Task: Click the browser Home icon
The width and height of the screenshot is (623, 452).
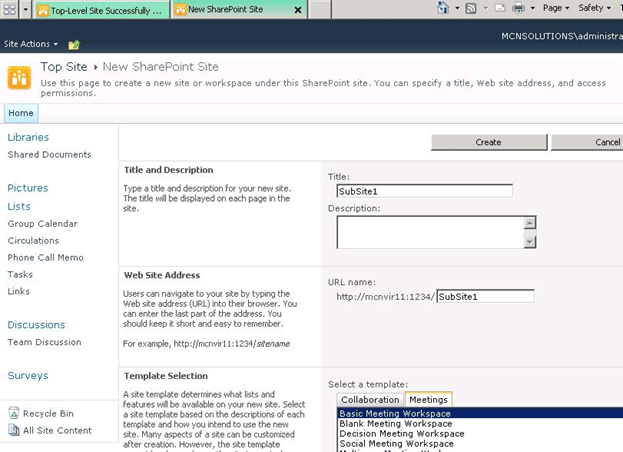Action: [x=443, y=8]
